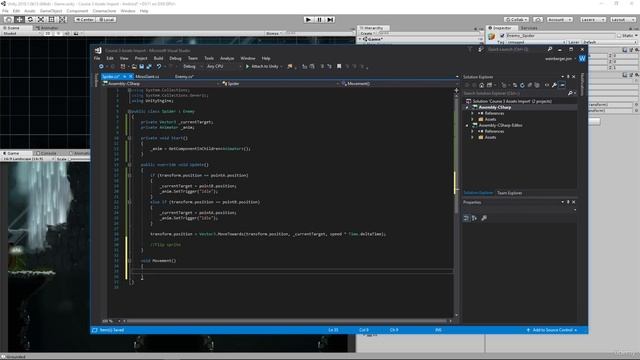Screen dimensions: 640x360
Task: Open Unity Account dropdown
Action: [560, 20]
